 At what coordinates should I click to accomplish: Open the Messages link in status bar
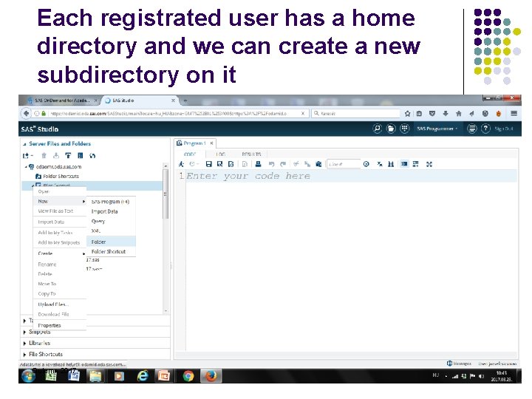coord(459,364)
